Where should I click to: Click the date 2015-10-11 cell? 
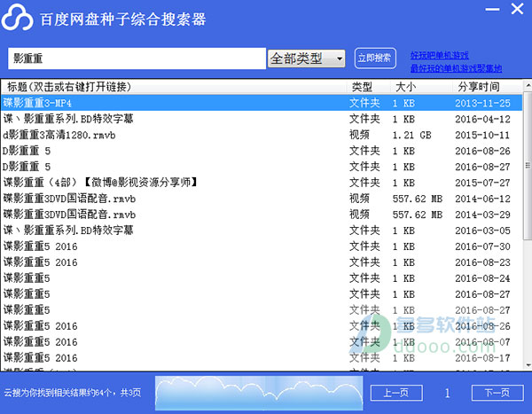click(x=482, y=135)
